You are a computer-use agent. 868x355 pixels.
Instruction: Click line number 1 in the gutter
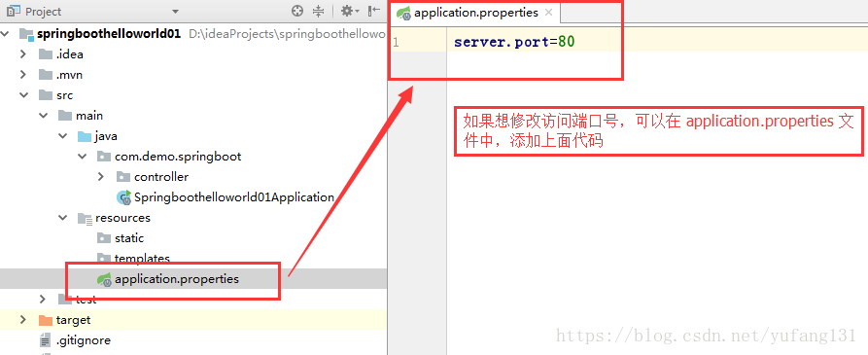point(397,42)
